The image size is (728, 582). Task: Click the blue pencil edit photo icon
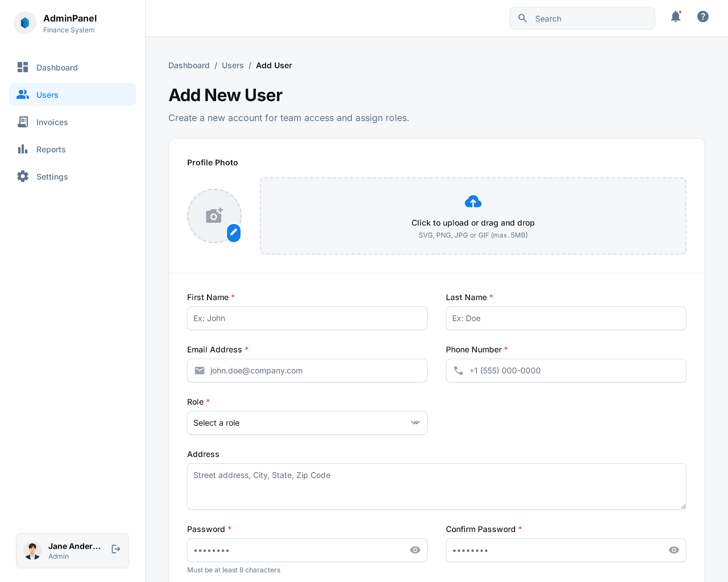click(233, 232)
